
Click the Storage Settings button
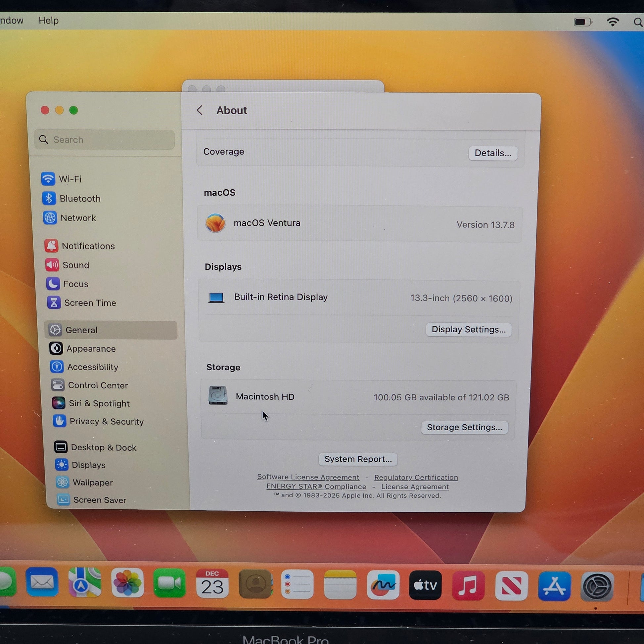464,427
